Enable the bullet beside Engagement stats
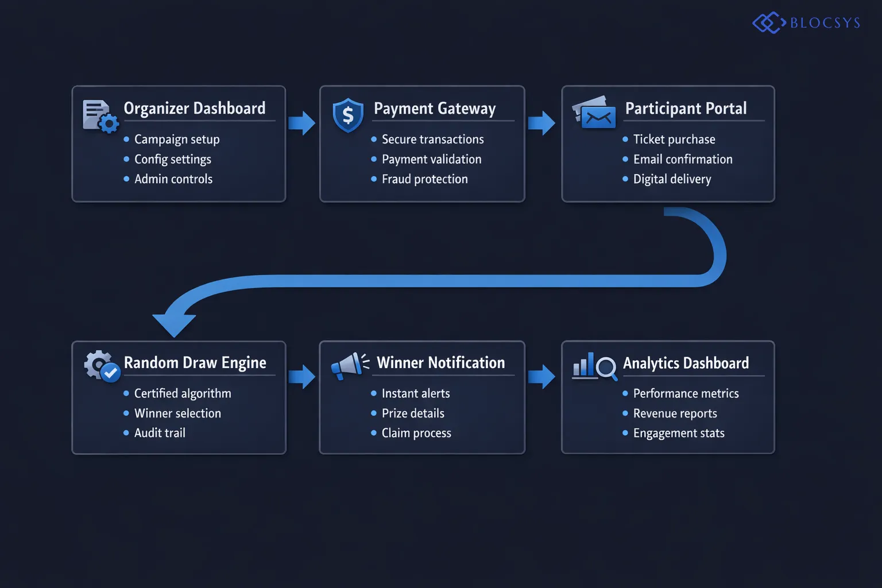The height and width of the screenshot is (588, 882). tap(625, 433)
